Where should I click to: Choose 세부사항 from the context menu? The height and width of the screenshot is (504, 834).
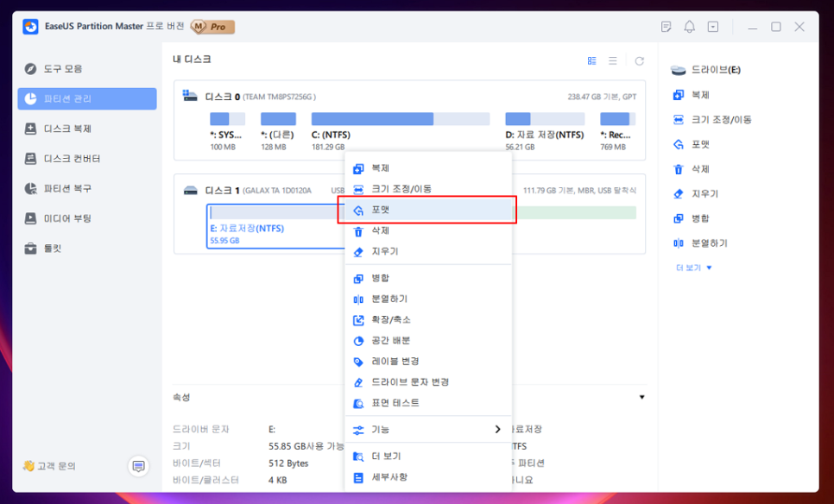(x=428, y=477)
